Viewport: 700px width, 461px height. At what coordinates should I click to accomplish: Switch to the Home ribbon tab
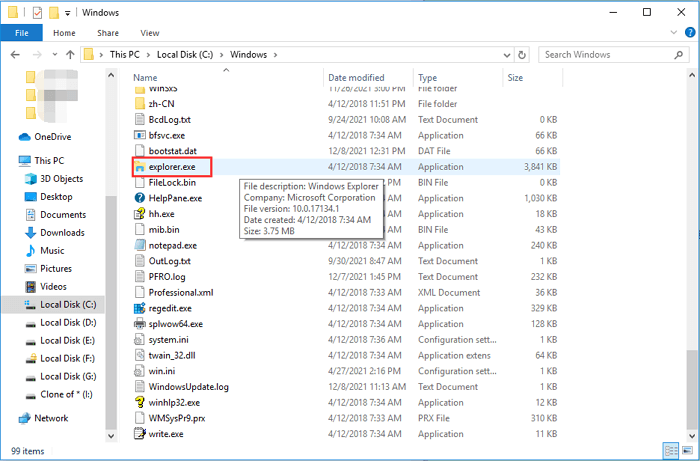pos(64,33)
